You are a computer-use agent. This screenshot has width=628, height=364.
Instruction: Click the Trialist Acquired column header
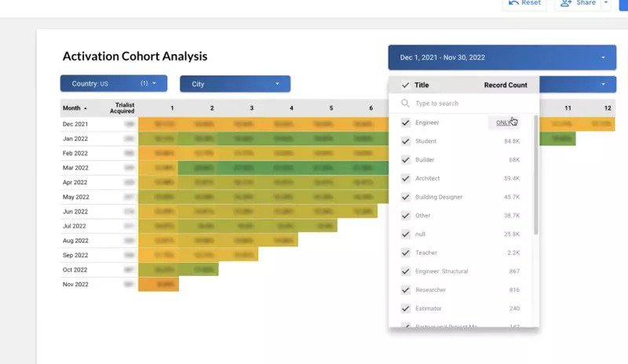click(x=122, y=108)
